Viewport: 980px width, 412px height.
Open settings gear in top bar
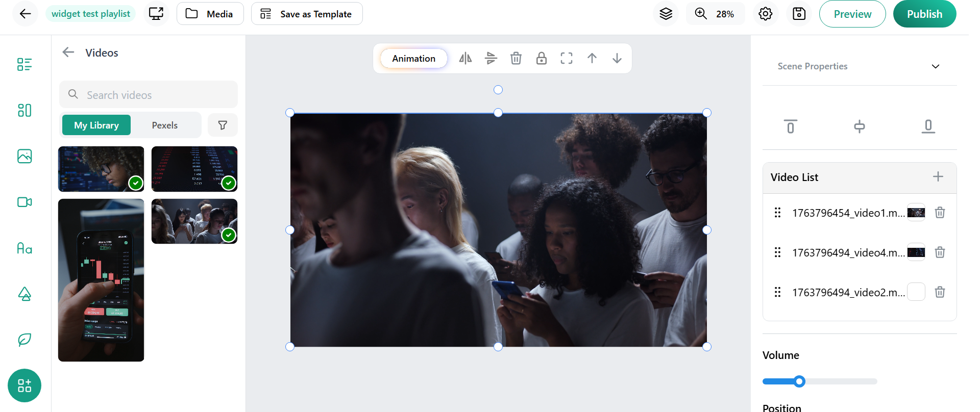(765, 14)
